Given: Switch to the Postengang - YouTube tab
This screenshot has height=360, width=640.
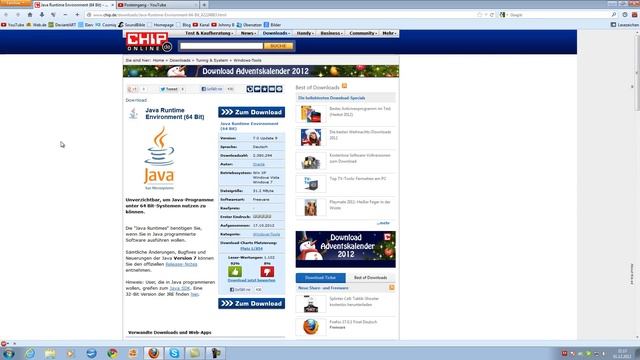Looking at the screenshot, I should point(157,5).
